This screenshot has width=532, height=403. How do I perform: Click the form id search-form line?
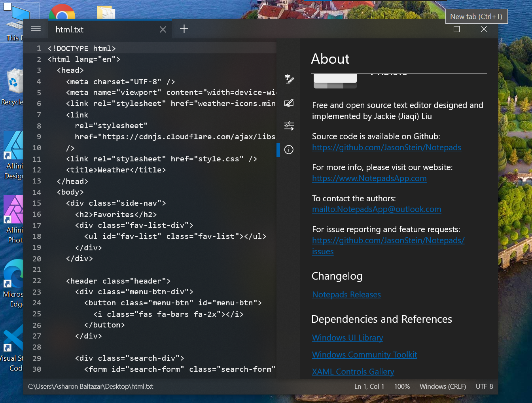tap(180, 369)
